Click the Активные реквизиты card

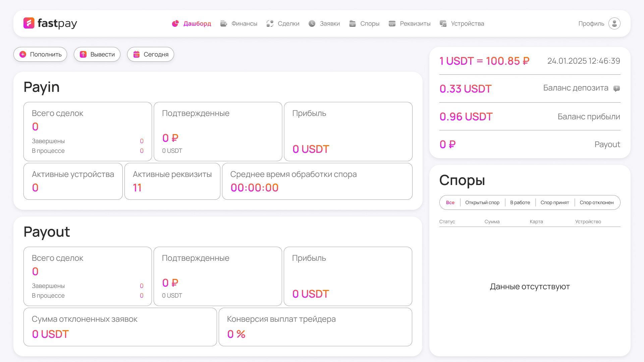coord(172,181)
